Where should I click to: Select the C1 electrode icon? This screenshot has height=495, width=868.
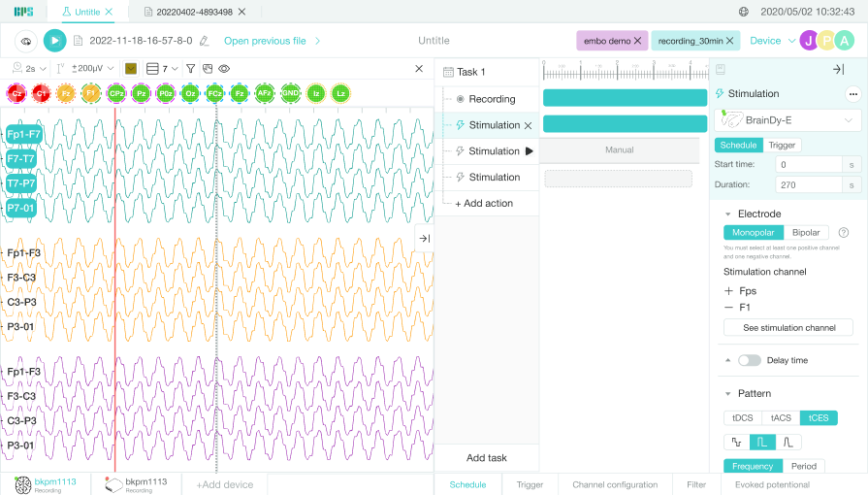[x=41, y=94]
